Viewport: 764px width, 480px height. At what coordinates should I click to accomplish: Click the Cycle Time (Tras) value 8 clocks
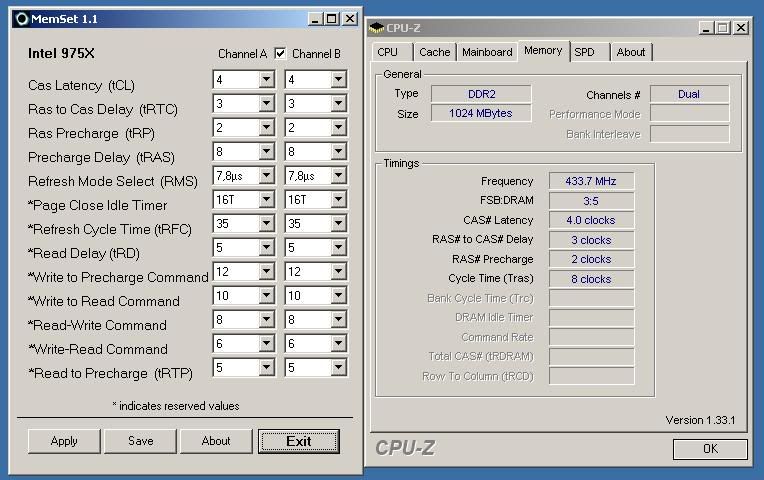tap(592, 279)
